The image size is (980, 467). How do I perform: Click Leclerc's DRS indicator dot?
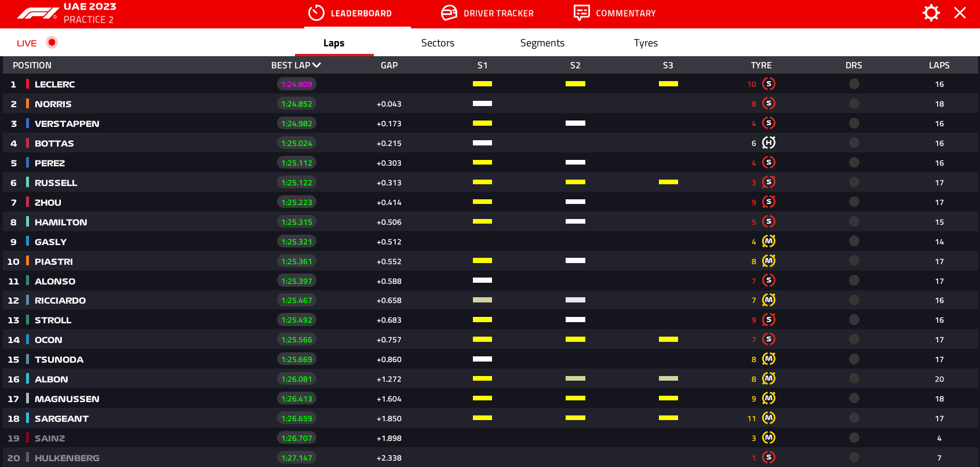tap(854, 84)
